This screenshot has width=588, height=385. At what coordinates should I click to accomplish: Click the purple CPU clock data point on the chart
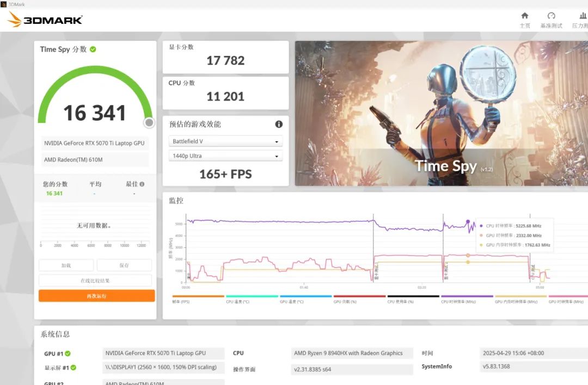468,222
